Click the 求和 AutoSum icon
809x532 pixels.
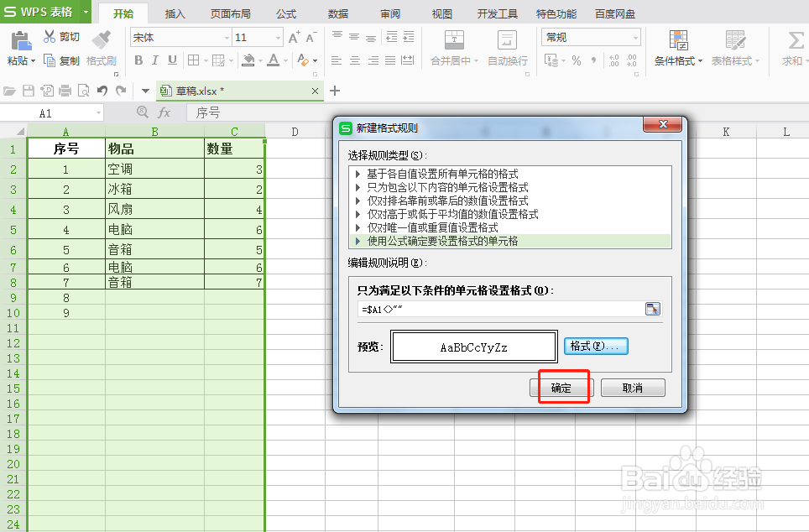796,38
